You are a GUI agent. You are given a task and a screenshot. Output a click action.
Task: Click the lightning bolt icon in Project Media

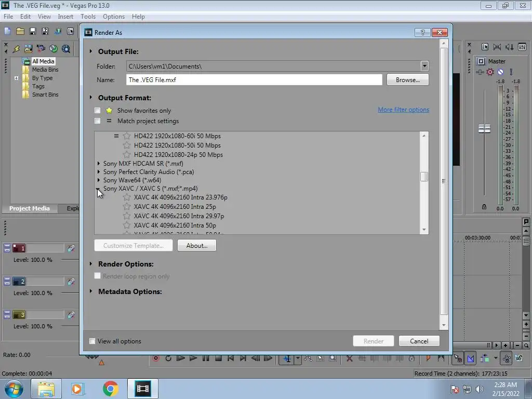click(x=16, y=49)
